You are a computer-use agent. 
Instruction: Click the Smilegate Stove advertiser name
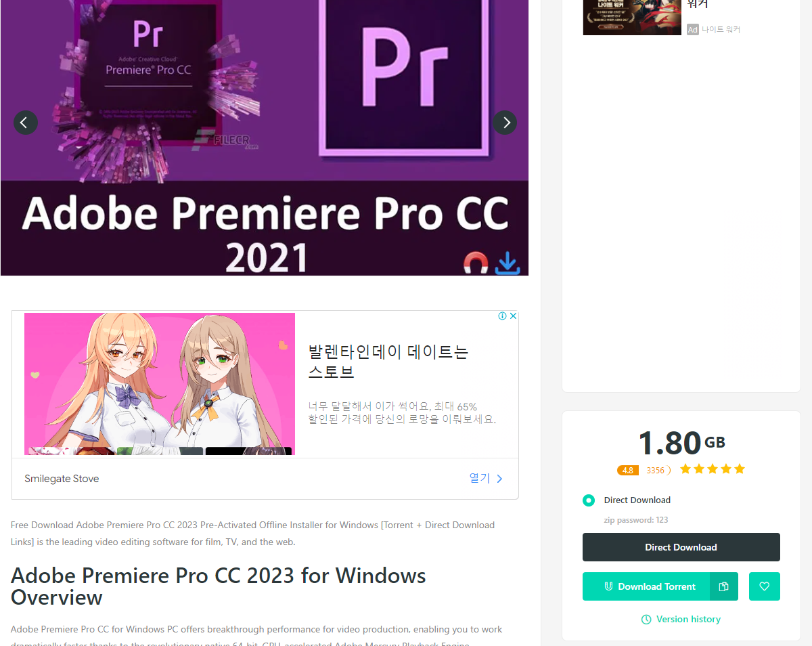pyautogui.click(x=62, y=479)
